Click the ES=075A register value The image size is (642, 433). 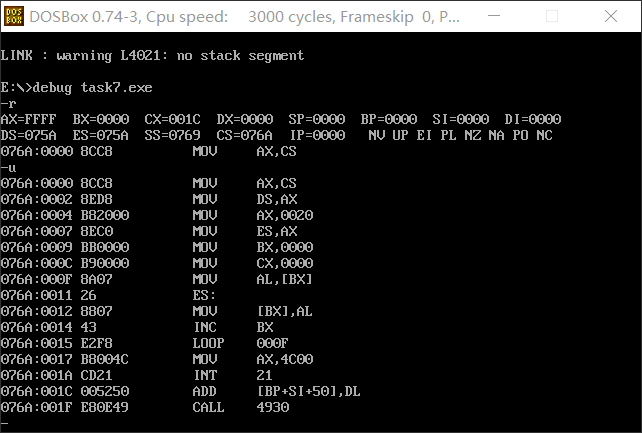click(x=101, y=135)
